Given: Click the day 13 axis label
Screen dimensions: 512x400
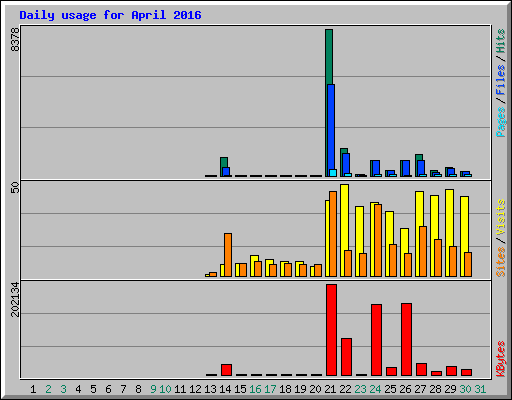Looking at the screenshot, I should [210, 389].
